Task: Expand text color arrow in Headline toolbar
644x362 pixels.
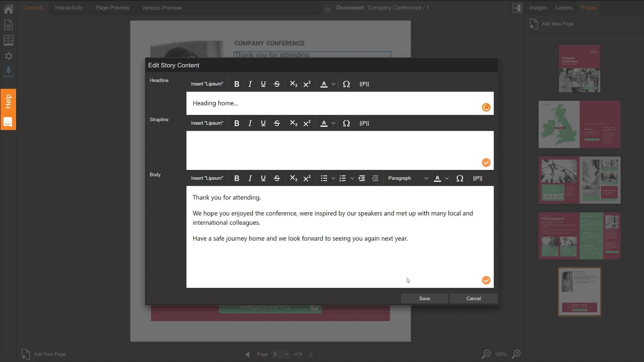Action: [333, 84]
